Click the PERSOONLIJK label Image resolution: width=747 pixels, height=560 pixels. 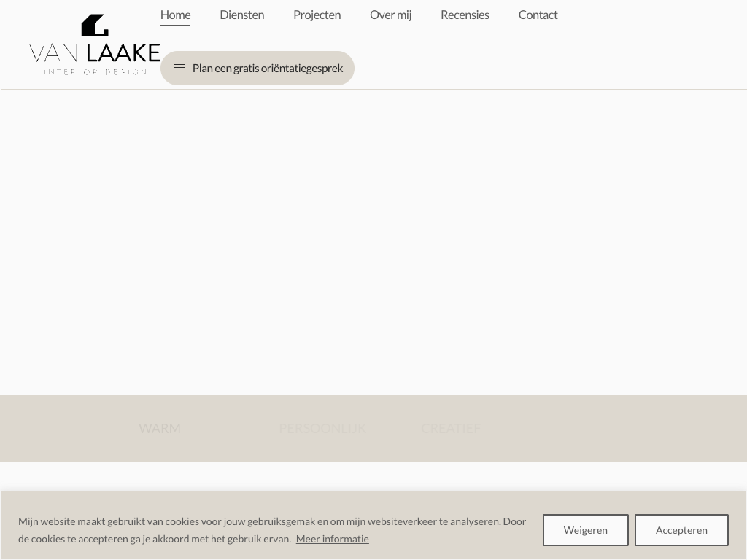(322, 428)
